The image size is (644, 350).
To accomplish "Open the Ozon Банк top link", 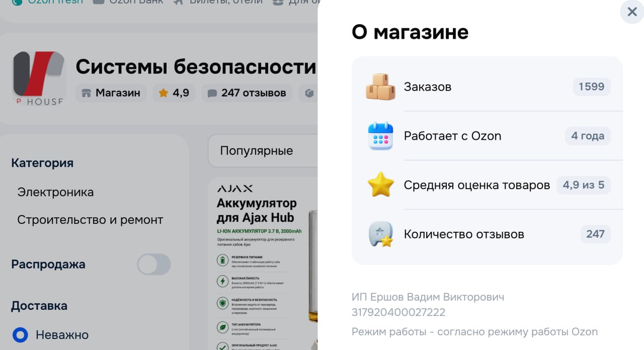I will [x=128, y=2].
